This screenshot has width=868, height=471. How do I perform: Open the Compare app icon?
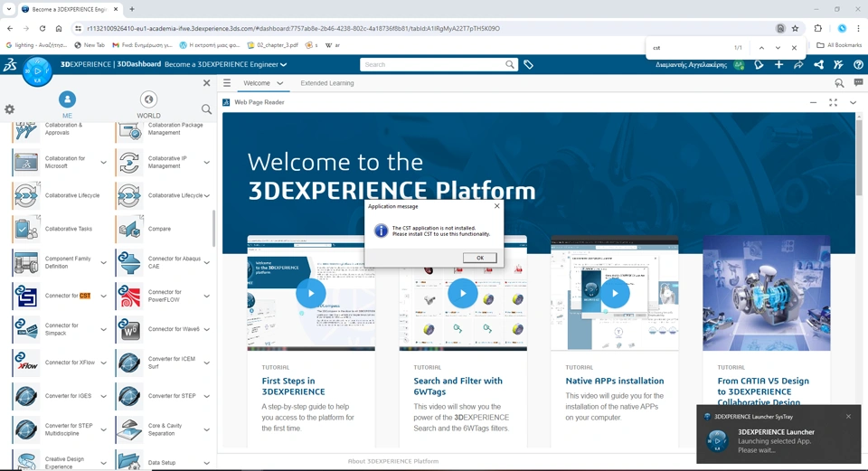point(129,229)
